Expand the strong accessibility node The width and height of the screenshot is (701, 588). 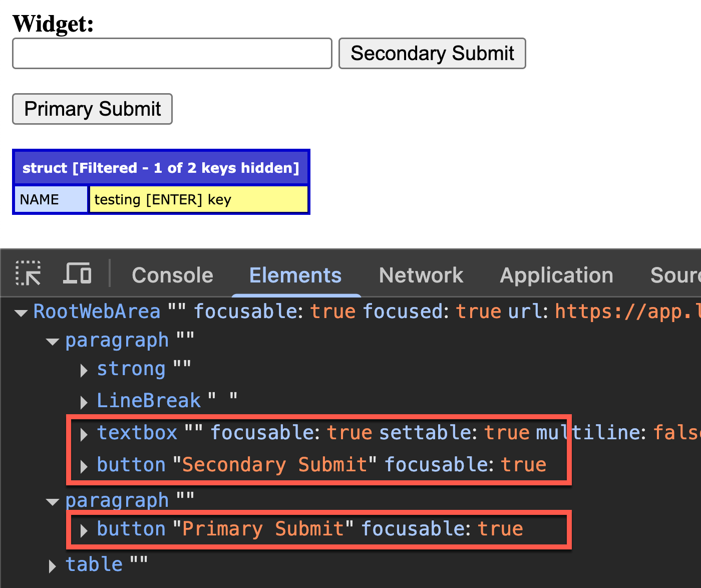[x=83, y=371]
